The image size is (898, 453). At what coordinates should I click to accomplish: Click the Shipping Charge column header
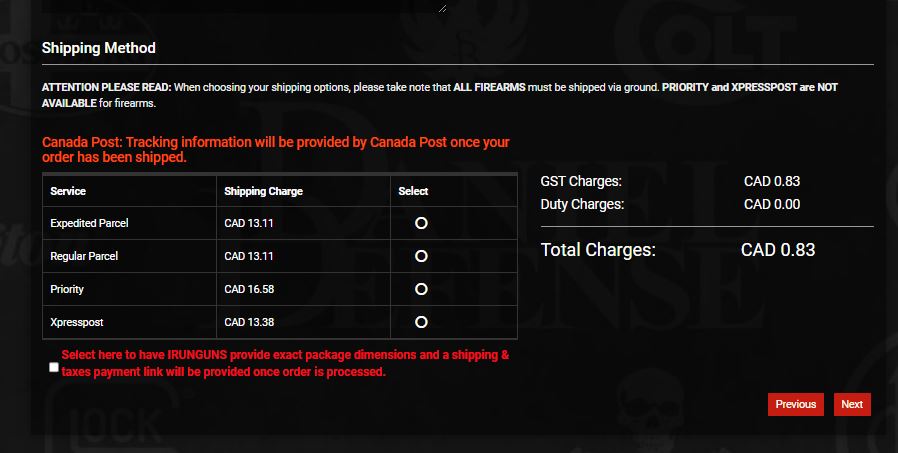pyautogui.click(x=263, y=191)
